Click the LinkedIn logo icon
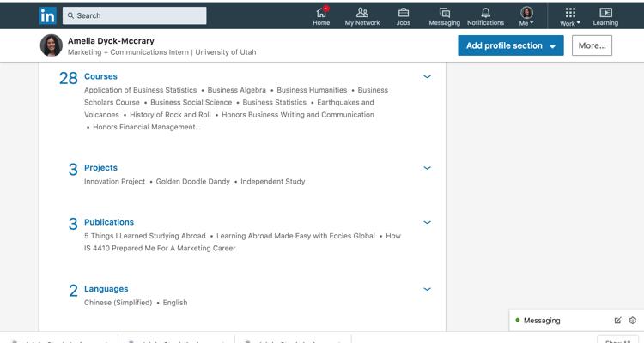The height and width of the screenshot is (343, 644). point(47,15)
